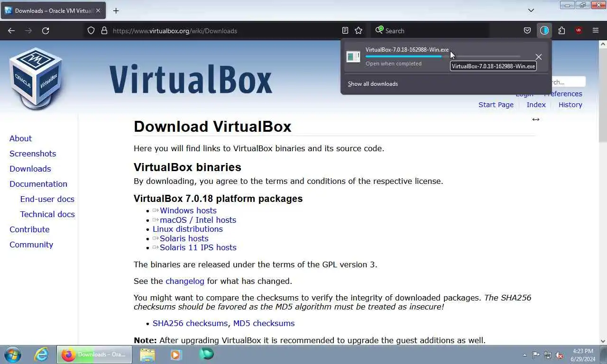Click the download progress bar
Viewport: 607px width, 364px height.
point(442,56)
